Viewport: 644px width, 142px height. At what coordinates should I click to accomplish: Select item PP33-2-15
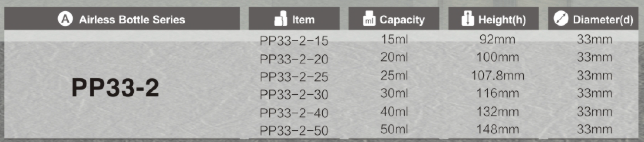pyautogui.click(x=294, y=41)
